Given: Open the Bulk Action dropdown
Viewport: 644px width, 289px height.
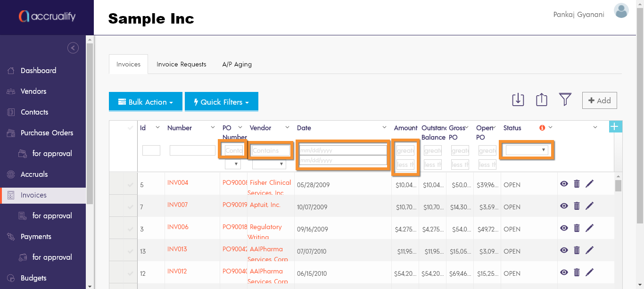Looking at the screenshot, I should click(145, 102).
